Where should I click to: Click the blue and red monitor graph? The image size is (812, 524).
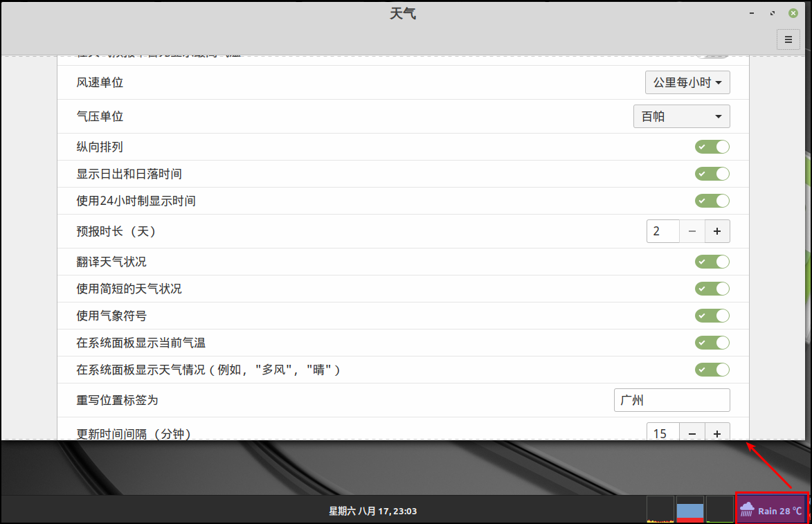point(689,509)
